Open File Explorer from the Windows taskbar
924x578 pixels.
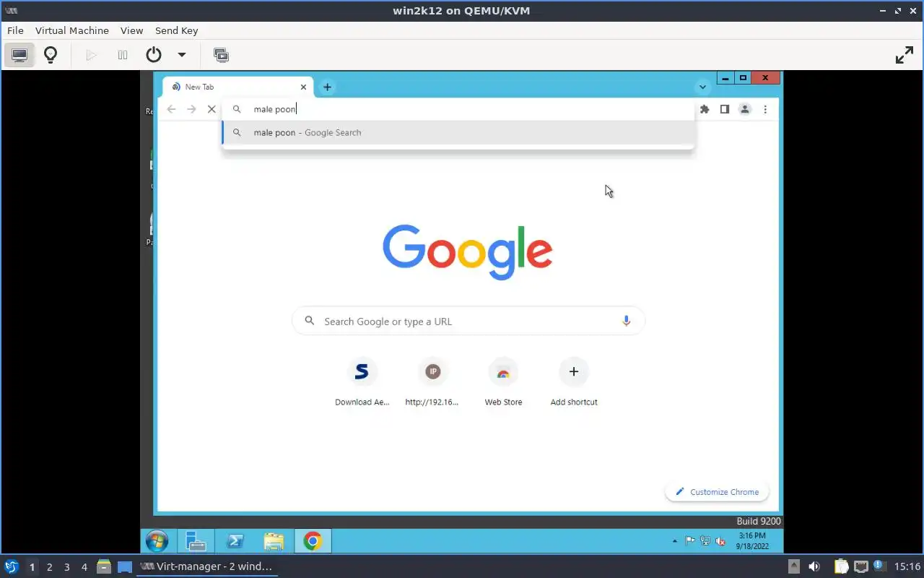(x=274, y=540)
